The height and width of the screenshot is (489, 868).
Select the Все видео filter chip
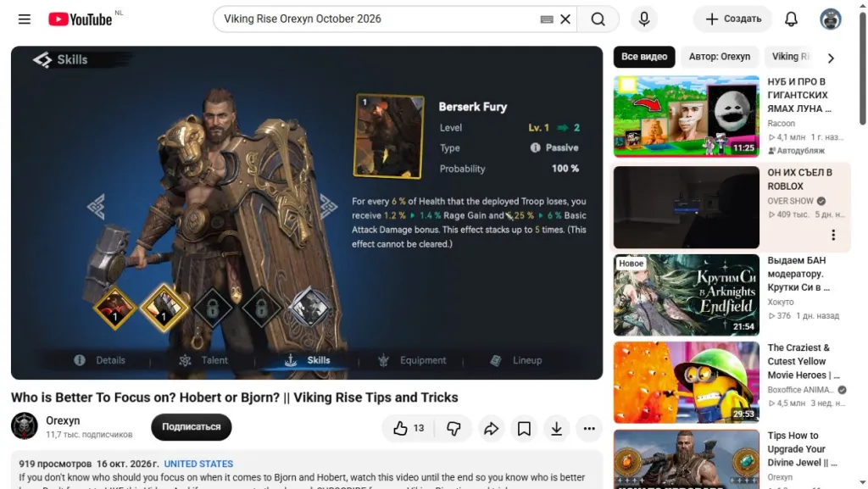pos(644,57)
